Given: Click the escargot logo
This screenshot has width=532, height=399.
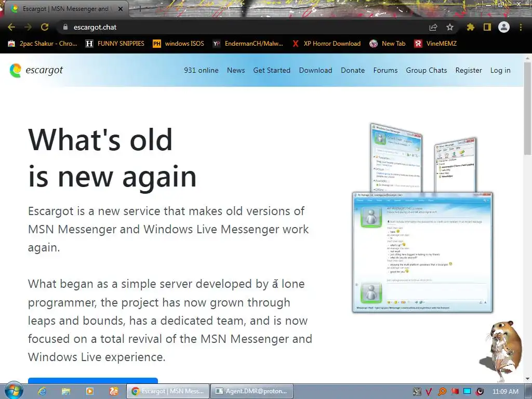Looking at the screenshot, I should click(36, 70).
